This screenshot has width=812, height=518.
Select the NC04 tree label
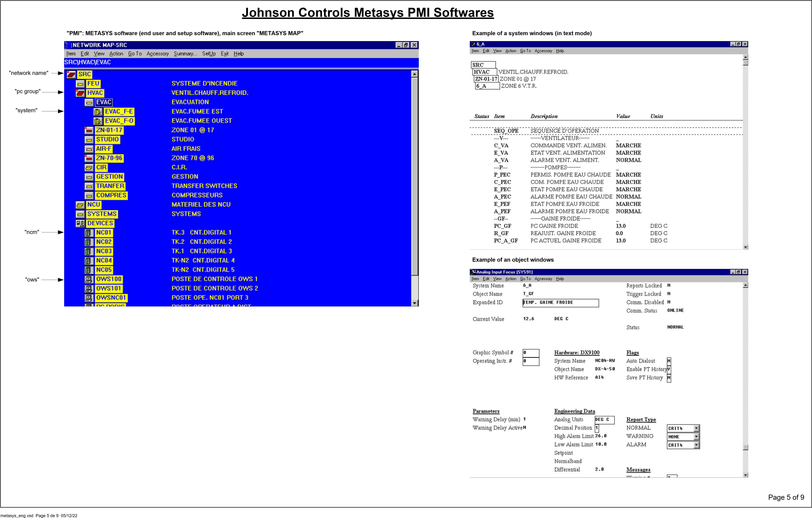[104, 261]
